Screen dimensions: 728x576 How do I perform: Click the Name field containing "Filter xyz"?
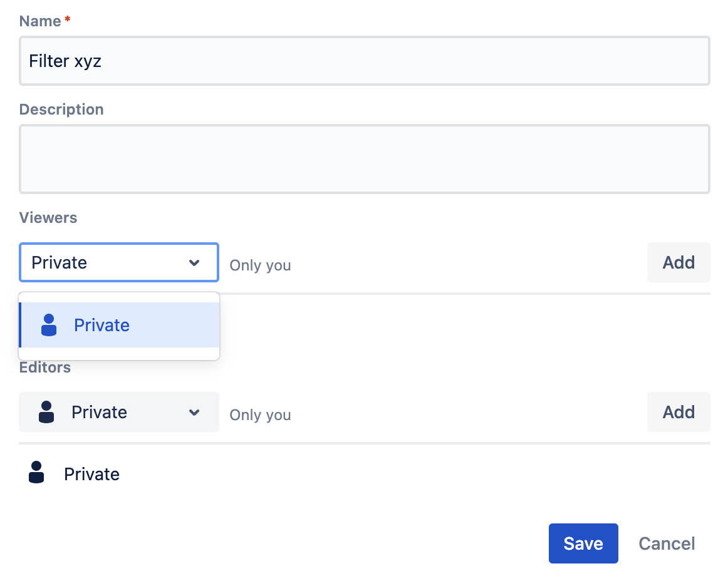point(364,61)
